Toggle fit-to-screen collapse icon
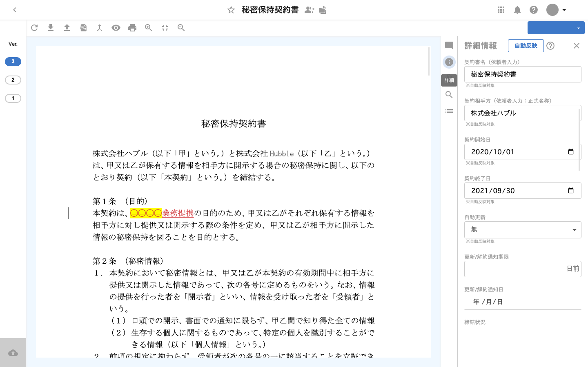 [165, 28]
